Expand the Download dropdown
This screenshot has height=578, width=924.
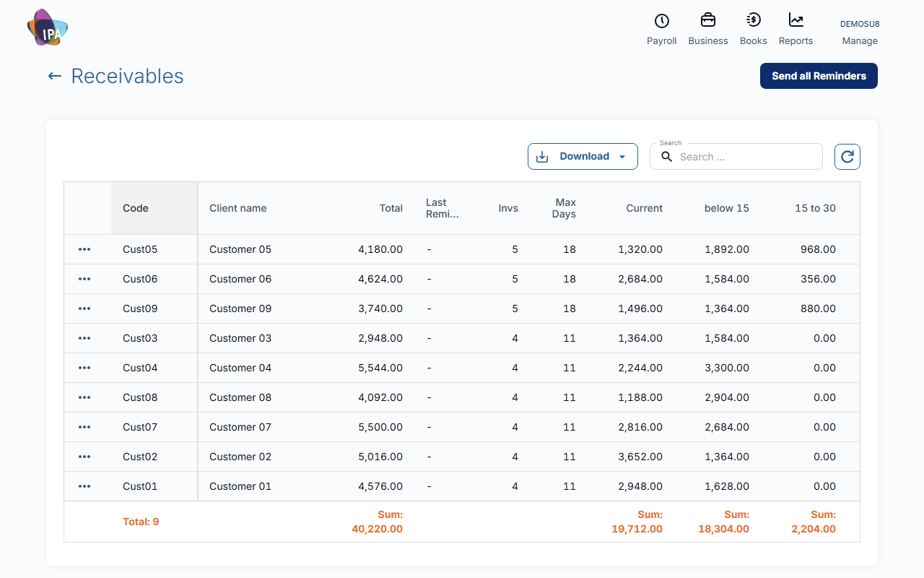[583, 157]
